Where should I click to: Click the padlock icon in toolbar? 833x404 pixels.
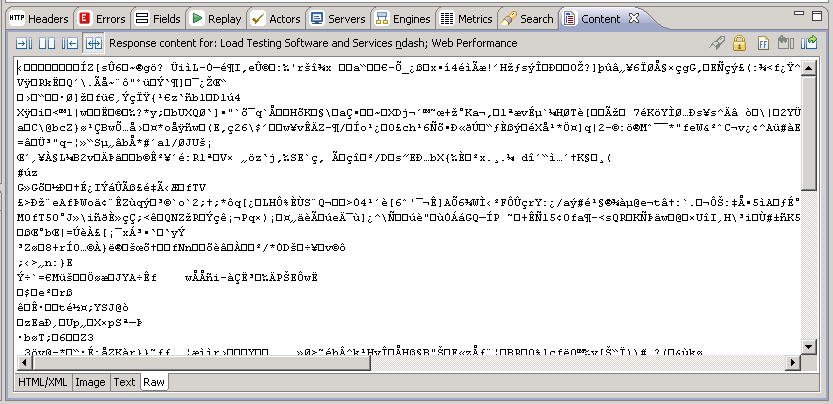(x=739, y=43)
